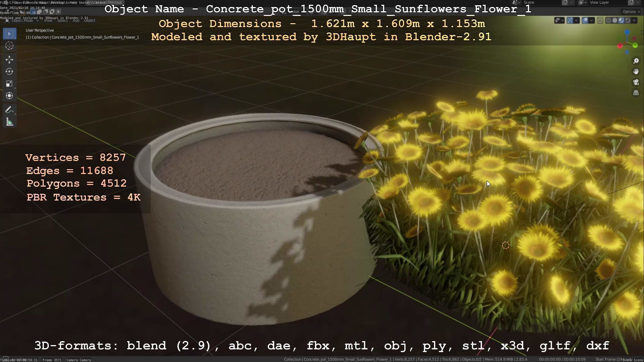
Task: Switch perspective/orthographic grid icon
Action: point(636,93)
